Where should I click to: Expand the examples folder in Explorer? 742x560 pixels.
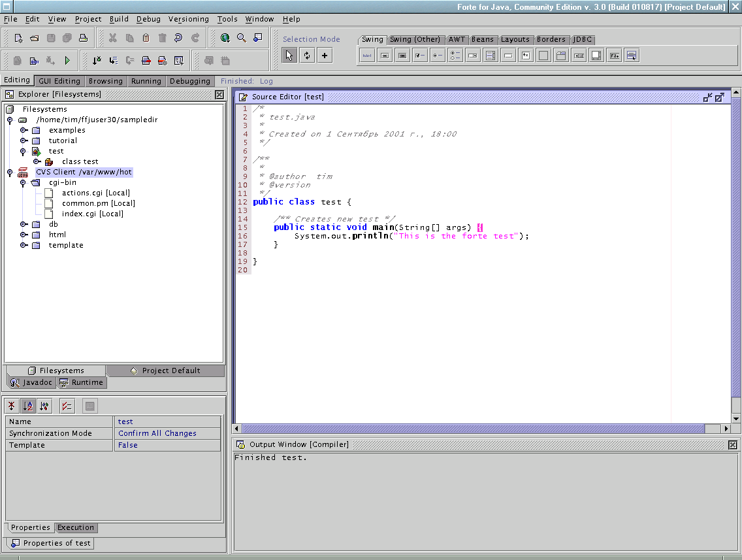(23, 131)
